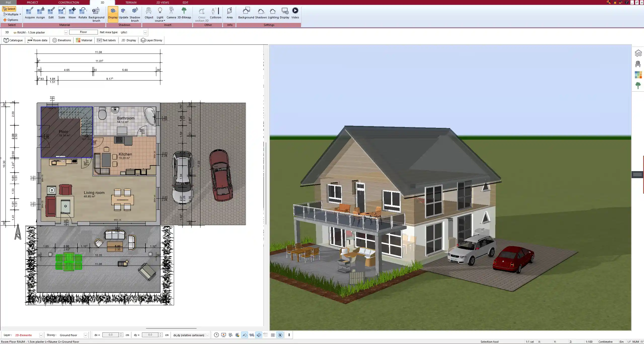This screenshot has height=344, width=644.
Task: Switch to the TERRAIN ribbon tab
Action: [x=131, y=2]
